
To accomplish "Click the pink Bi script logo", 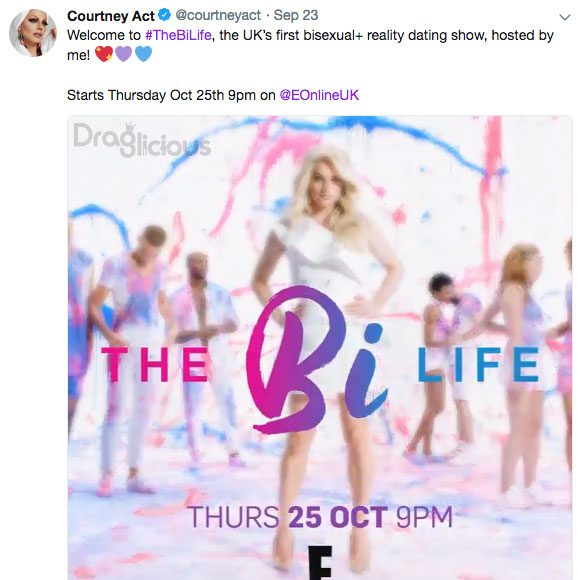I will 316,360.
